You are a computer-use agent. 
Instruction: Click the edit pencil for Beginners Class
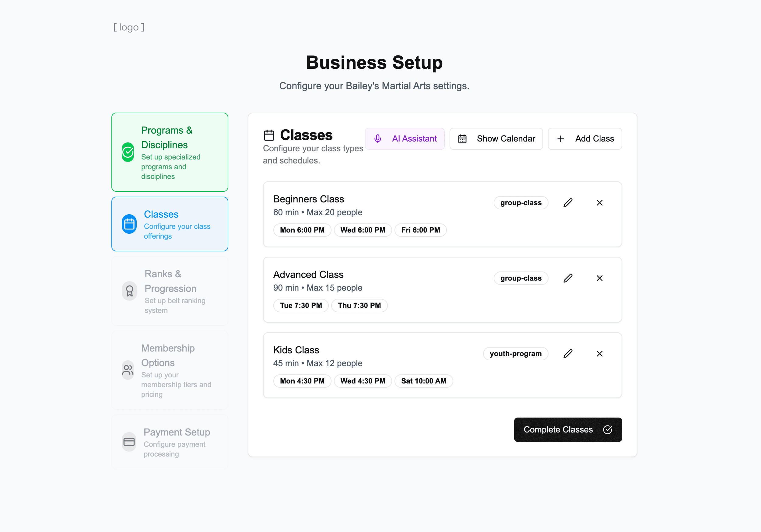click(x=568, y=202)
